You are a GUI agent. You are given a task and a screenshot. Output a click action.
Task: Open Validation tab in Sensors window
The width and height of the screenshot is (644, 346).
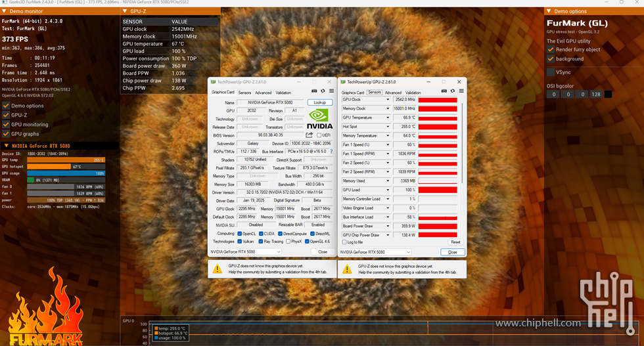(413, 93)
